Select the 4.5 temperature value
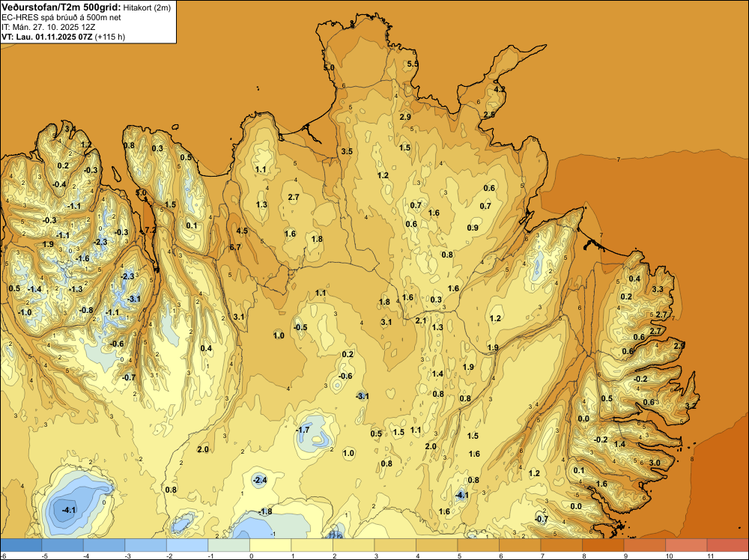Viewport: 749px width, 560px height. coord(242,231)
